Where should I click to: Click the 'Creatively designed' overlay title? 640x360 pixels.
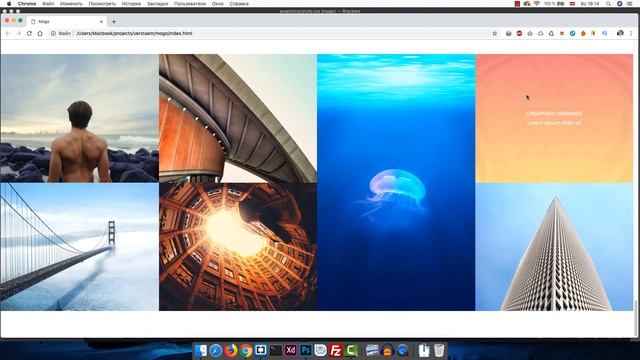[x=554, y=113]
